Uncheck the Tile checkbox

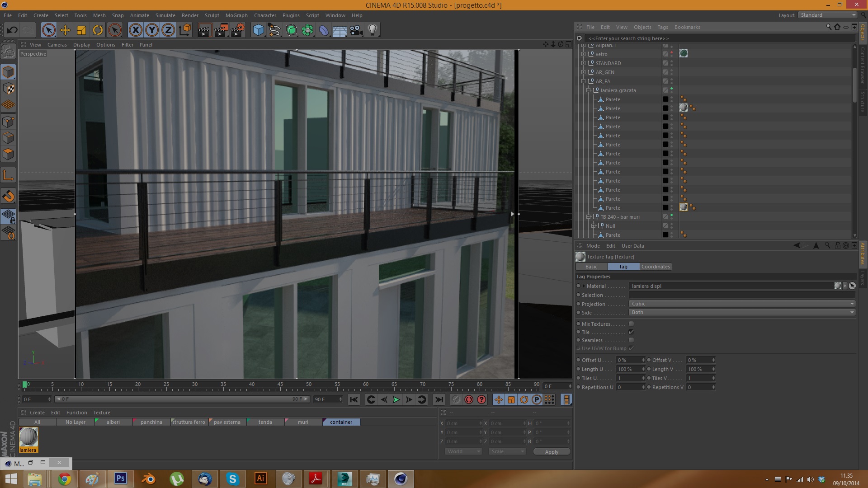(x=631, y=332)
